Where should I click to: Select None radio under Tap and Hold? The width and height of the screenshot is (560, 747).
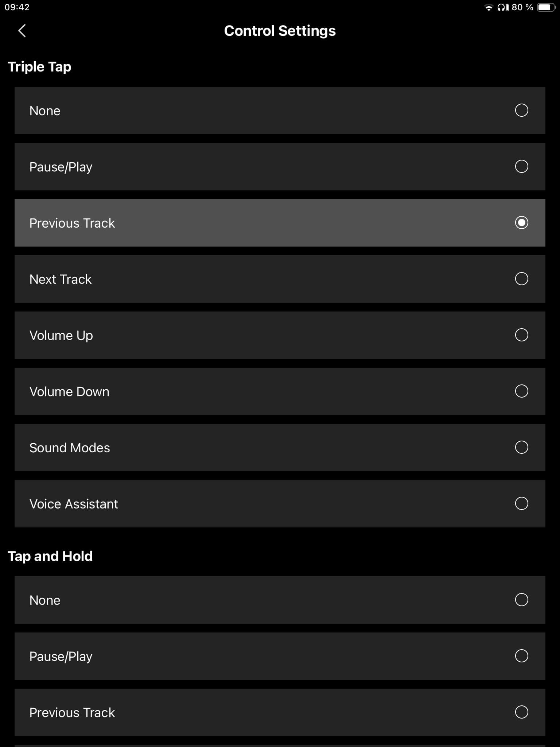pos(521,600)
